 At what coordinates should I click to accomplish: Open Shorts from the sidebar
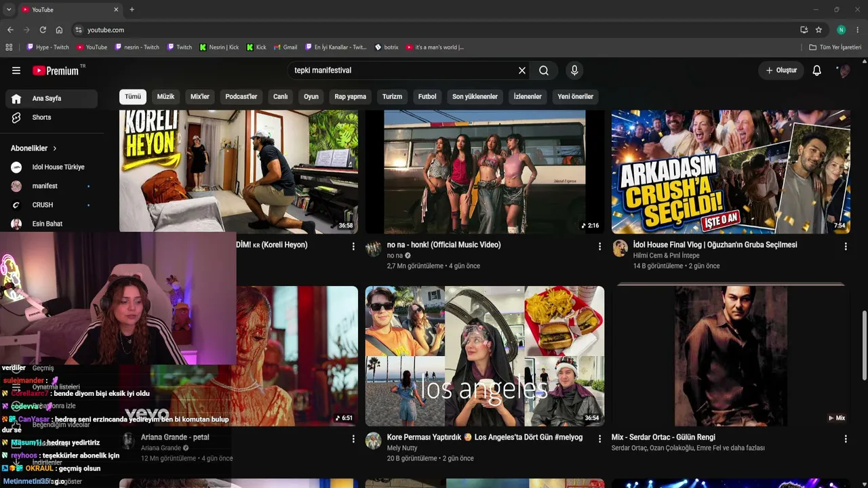52,118
